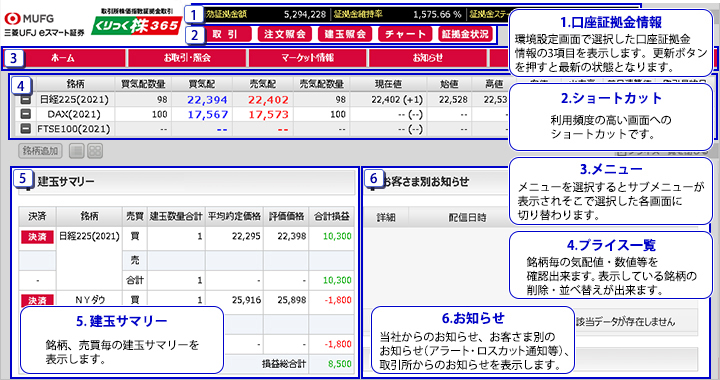Viewport: 720px width, 380px height.
Task: Click the 該当データが存在しません message
Action: click(x=625, y=322)
